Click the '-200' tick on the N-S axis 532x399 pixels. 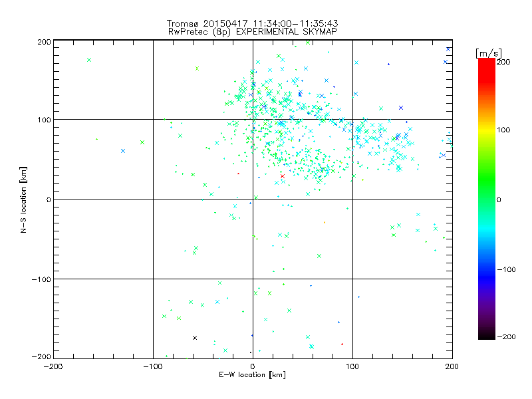pyautogui.click(x=41, y=356)
